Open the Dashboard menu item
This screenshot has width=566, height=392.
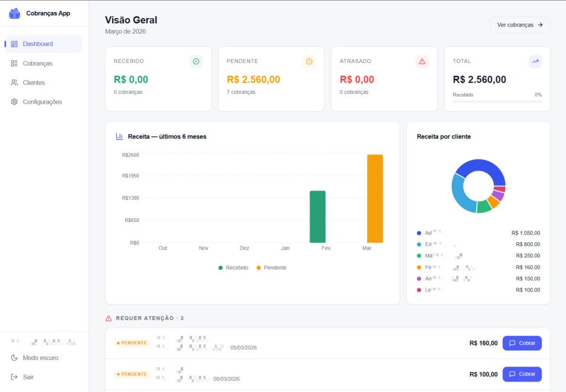[x=38, y=44]
